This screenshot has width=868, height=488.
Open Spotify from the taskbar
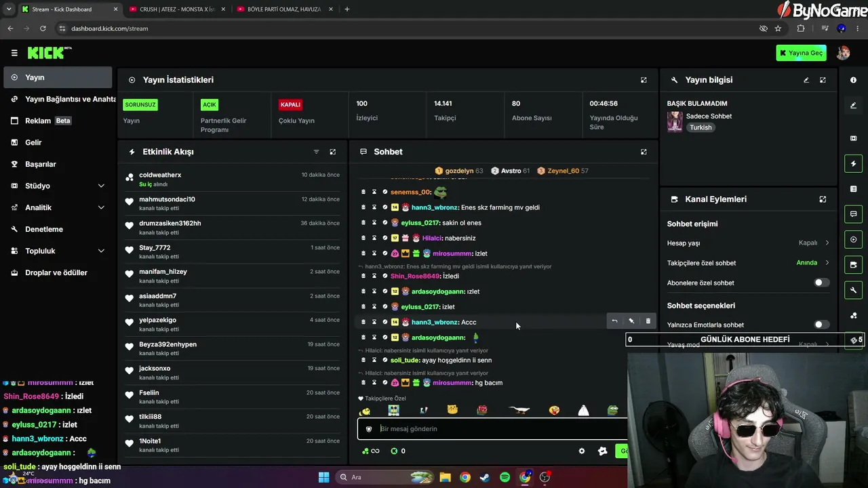coord(505,477)
